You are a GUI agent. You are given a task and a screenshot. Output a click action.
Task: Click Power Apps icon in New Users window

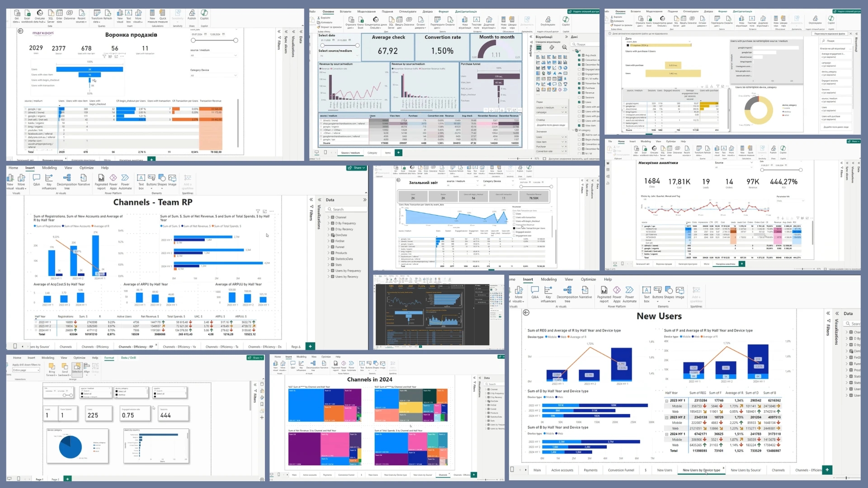pos(617,290)
